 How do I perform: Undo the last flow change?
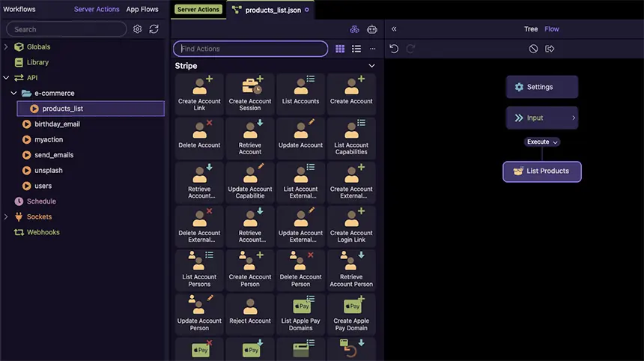[x=394, y=49]
